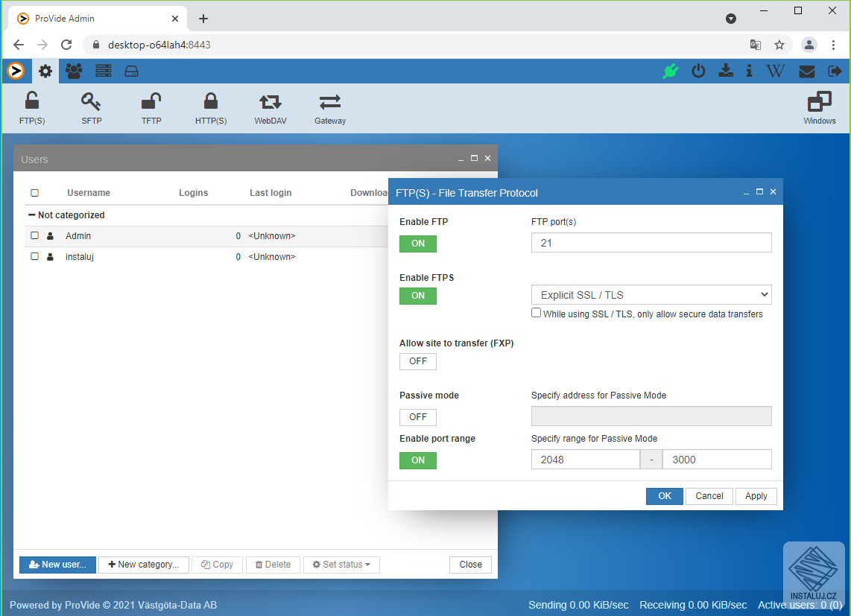Image resolution: width=851 pixels, height=616 pixels.
Task: Click the passive range start field 2048
Action: [586, 459]
